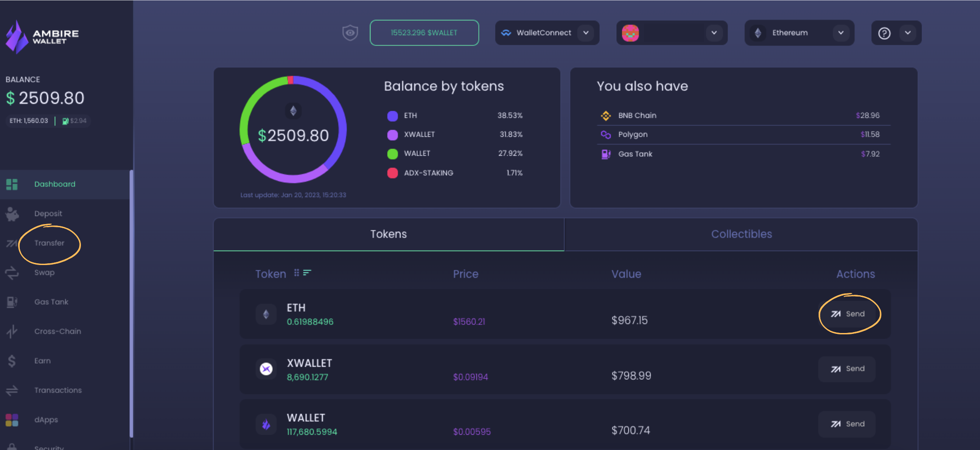Send ETH using its Send button
The image size is (980, 450).
[x=847, y=314]
